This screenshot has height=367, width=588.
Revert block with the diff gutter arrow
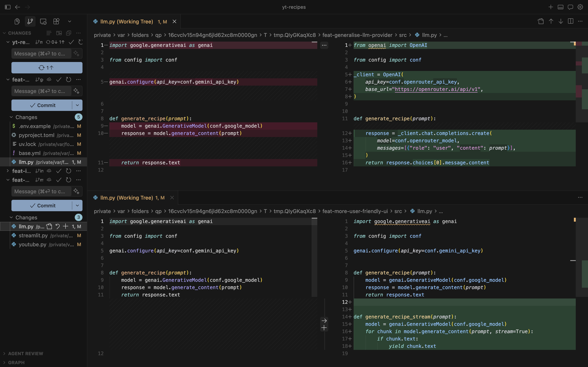click(324, 321)
